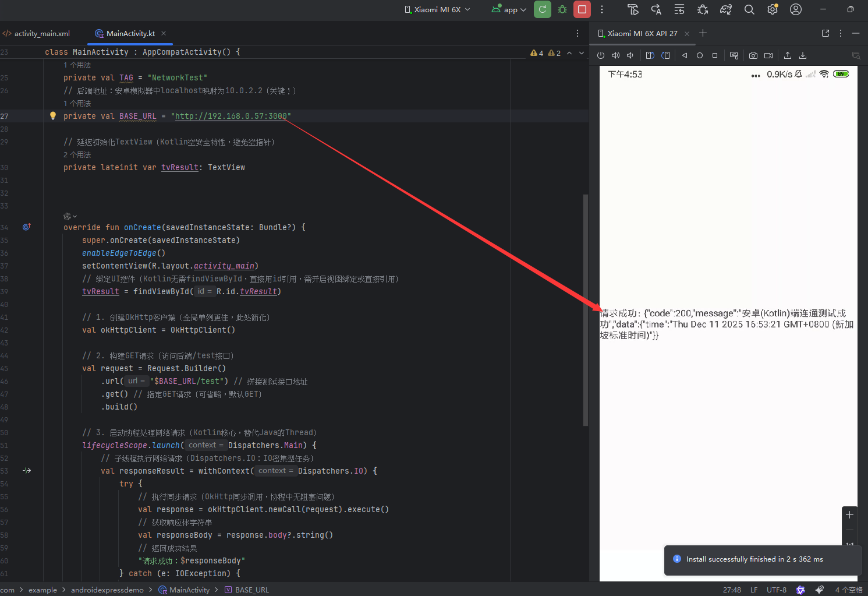Click androidexpressdemo in breadcrumb bar
This screenshot has width=868, height=596.
[107, 590]
